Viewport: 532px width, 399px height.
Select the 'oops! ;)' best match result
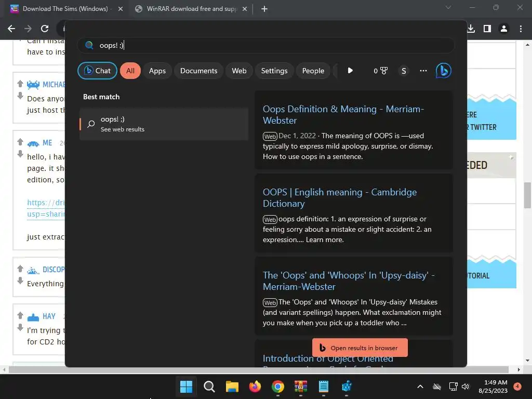(164, 124)
